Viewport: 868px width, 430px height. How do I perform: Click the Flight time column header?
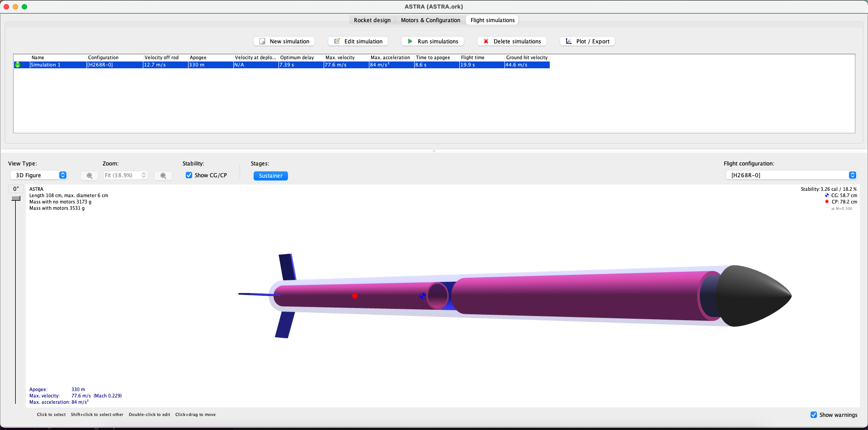tap(482, 57)
